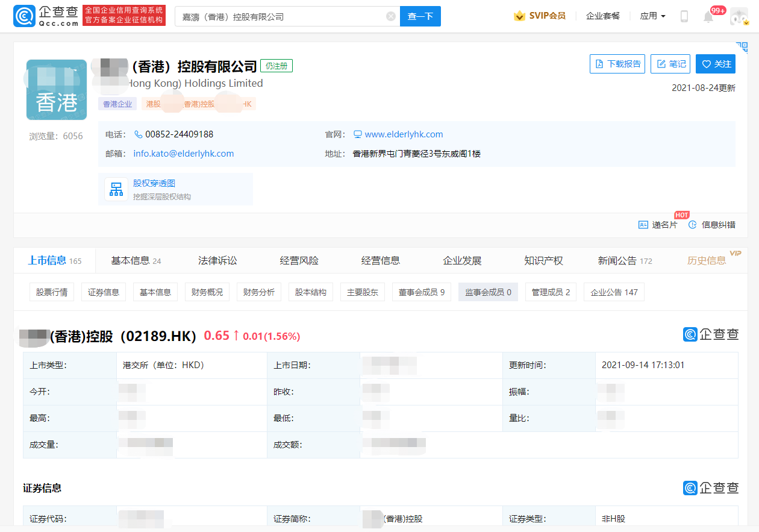Click the Qcc.com logo icon
The height and width of the screenshot is (532, 759).
coord(25,16)
